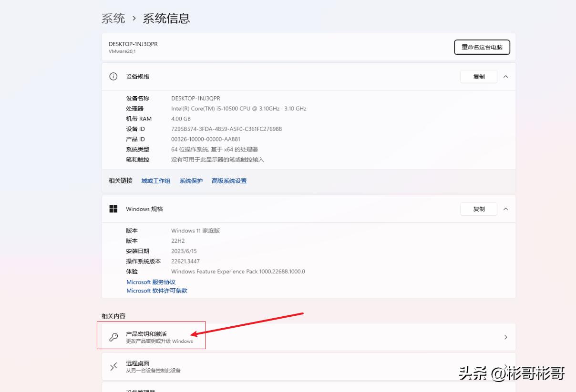Click the 处理器 label
The width and height of the screenshot is (576, 392).
pyautogui.click(x=134, y=109)
